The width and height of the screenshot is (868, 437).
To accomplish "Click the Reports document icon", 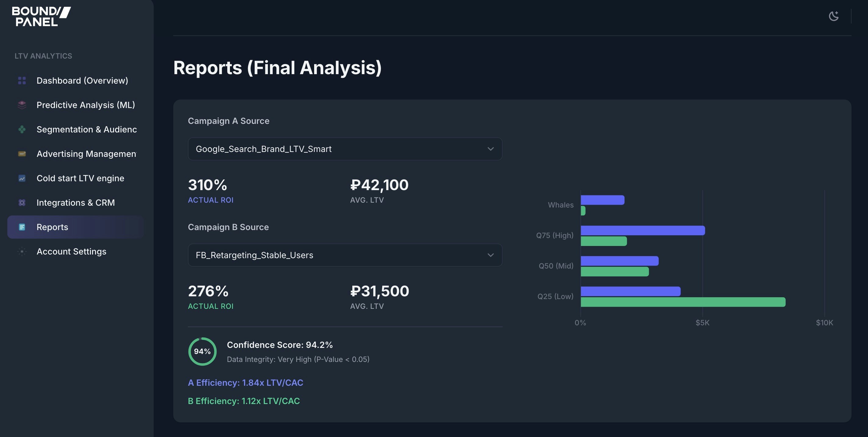I will click(22, 227).
